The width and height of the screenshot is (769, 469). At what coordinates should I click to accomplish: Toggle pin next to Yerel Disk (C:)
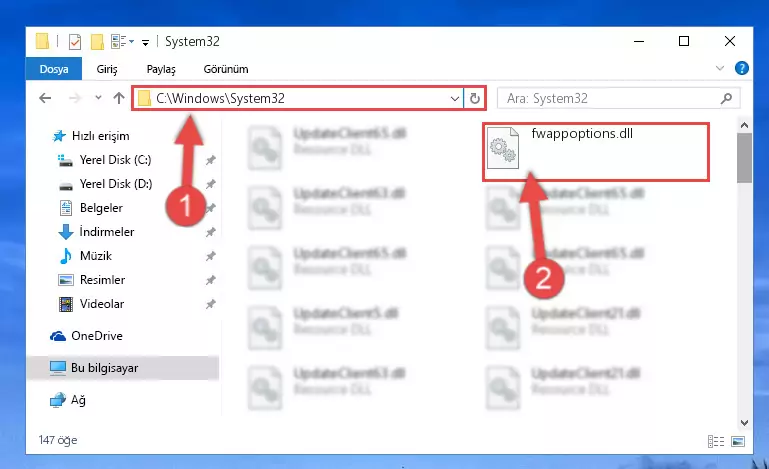[210, 160]
